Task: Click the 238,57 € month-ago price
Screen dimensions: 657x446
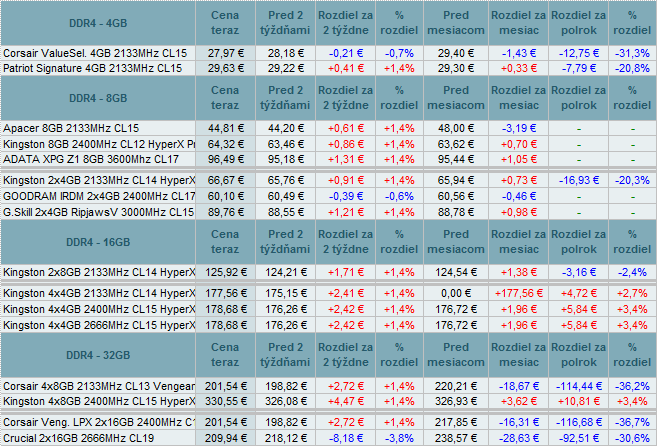Action: pyautogui.click(x=456, y=438)
